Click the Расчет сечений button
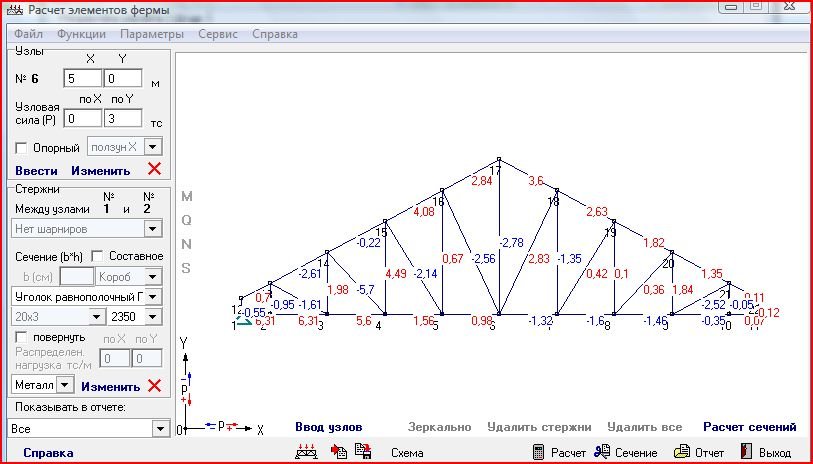Screen dimensions: 813x464 point(749,427)
